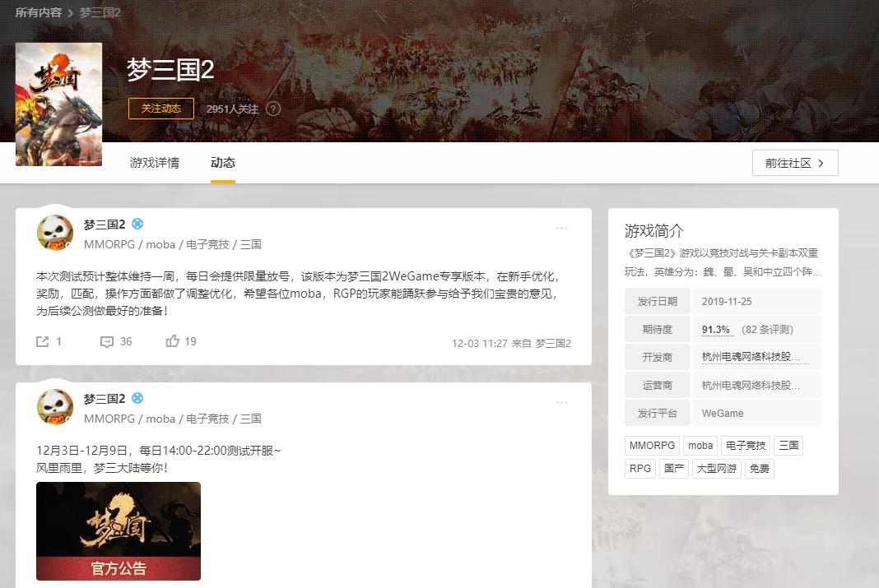This screenshot has height=588, width=879.
Task: Click the verified badge next to 梦三国2
Action: 137,223
